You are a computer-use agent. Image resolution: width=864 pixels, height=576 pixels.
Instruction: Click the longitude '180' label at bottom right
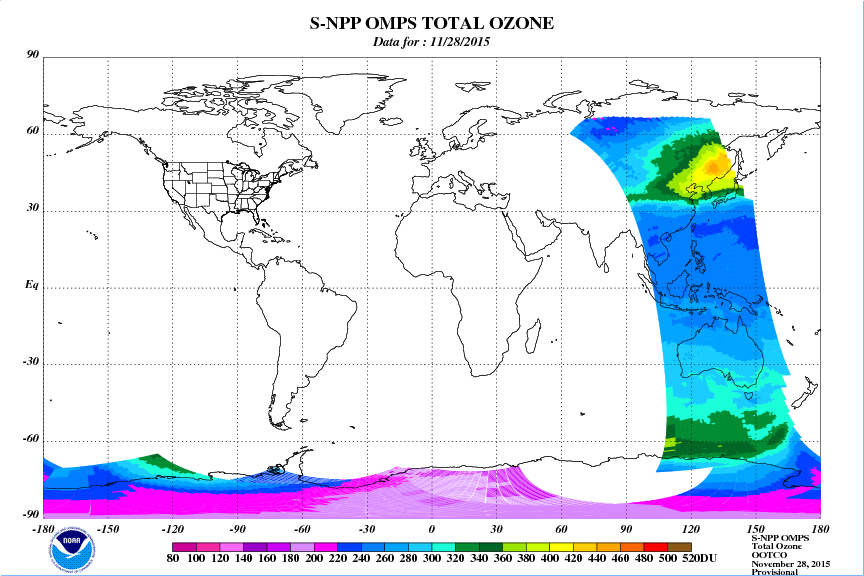pos(820,530)
